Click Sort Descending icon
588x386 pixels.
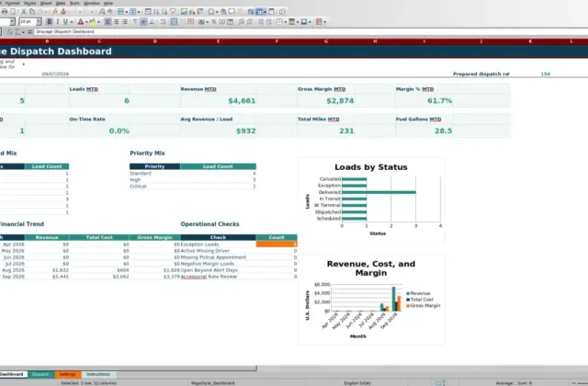[x=164, y=12]
